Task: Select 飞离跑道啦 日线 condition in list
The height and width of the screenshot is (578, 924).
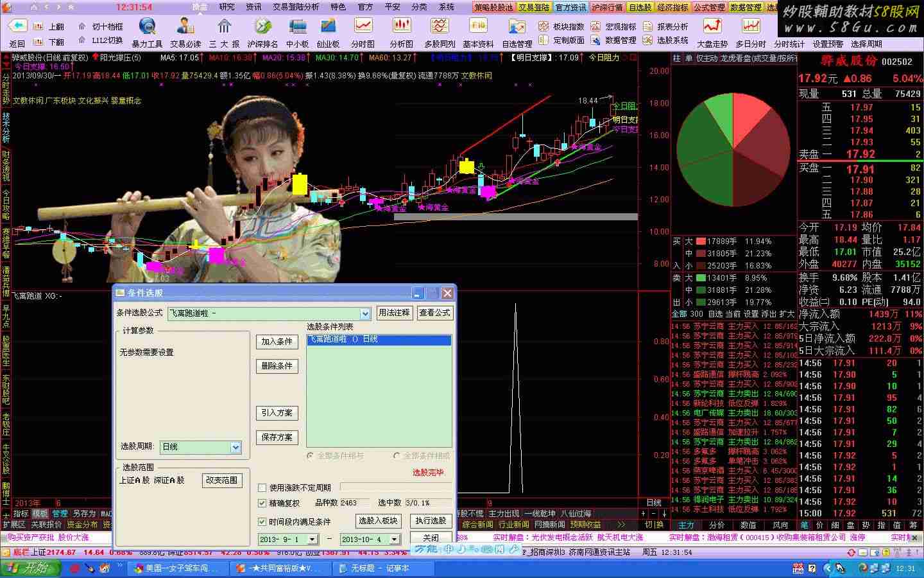Action: (x=379, y=340)
